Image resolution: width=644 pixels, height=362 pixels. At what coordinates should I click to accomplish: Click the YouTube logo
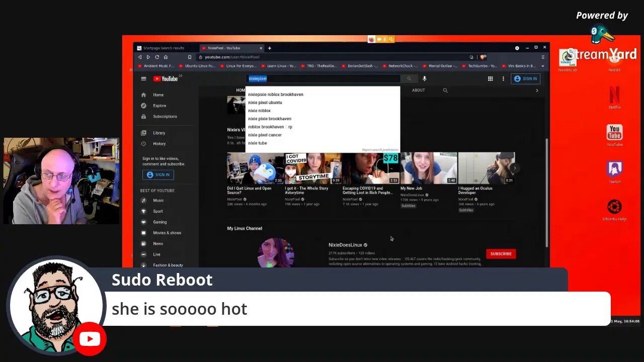[166, 78]
